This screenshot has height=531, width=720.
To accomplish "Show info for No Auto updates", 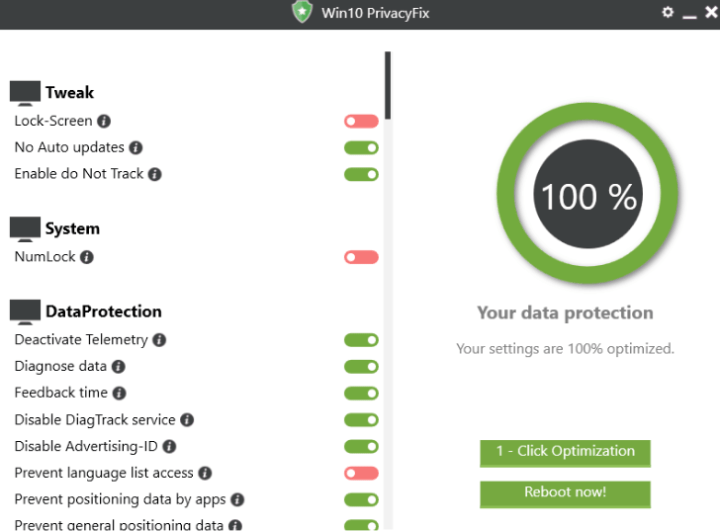I will coord(136,148).
